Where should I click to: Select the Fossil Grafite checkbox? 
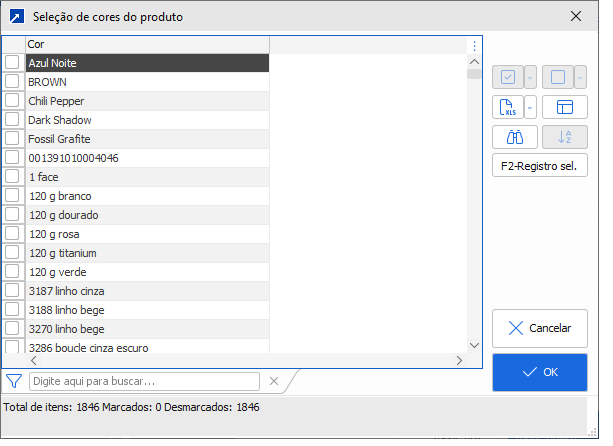tap(12, 138)
